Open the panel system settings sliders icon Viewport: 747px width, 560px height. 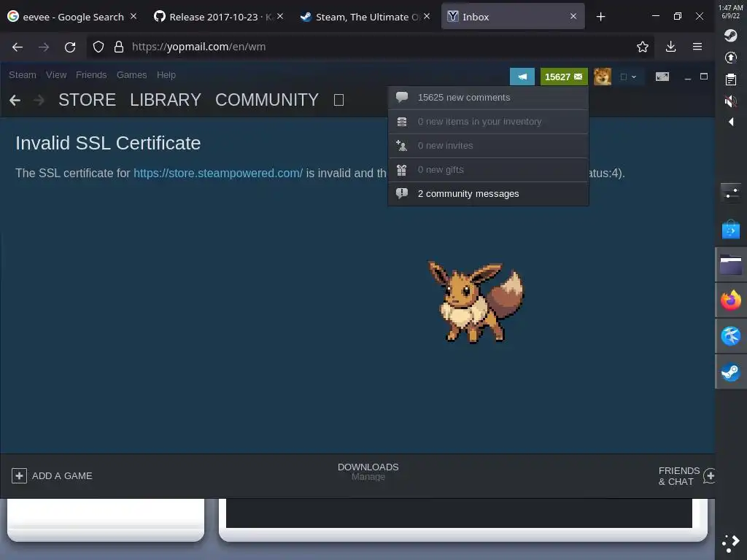(731, 192)
